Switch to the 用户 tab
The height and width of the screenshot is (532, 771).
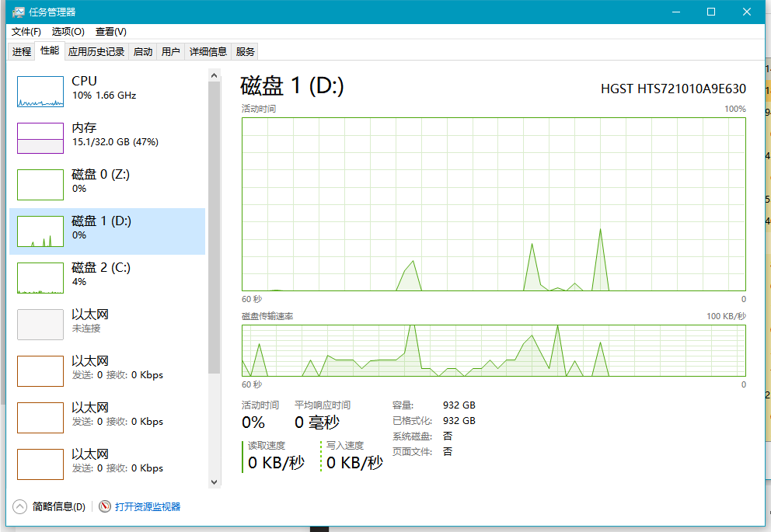point(170,51)
